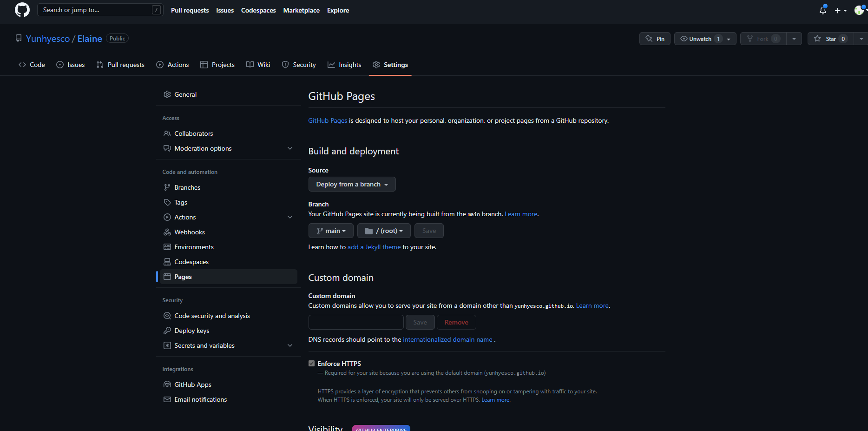Image resolution: width=868 pixels, height=431 pixels.
Task: View the Insights tab
Action: tap(344, 65)
